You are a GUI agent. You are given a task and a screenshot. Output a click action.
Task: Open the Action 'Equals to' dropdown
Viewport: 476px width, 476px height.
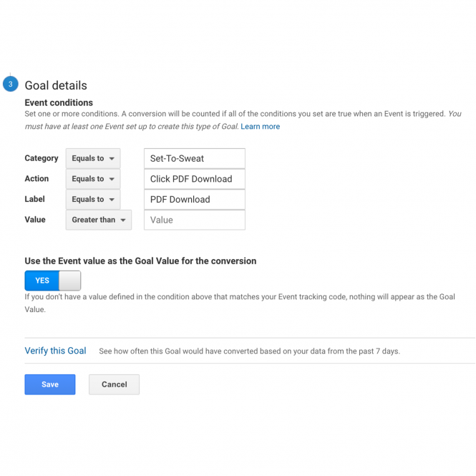[93, 179]
